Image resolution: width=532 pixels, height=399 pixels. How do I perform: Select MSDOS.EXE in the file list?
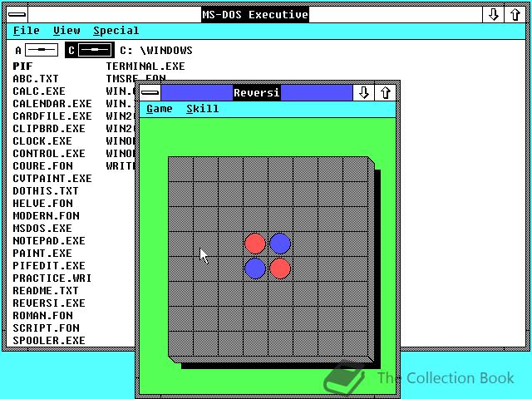pyautogui.click(x=42, y=229)
